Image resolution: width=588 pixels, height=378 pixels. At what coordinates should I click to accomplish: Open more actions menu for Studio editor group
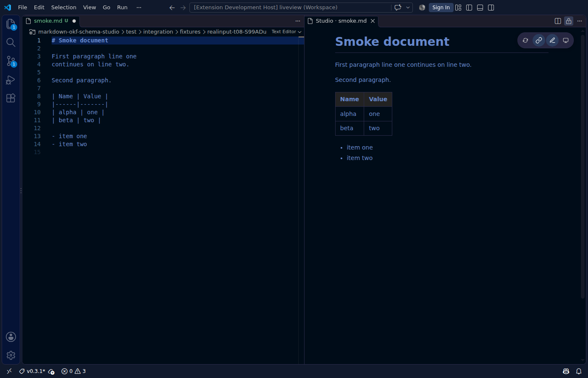[x=580, y=21]
